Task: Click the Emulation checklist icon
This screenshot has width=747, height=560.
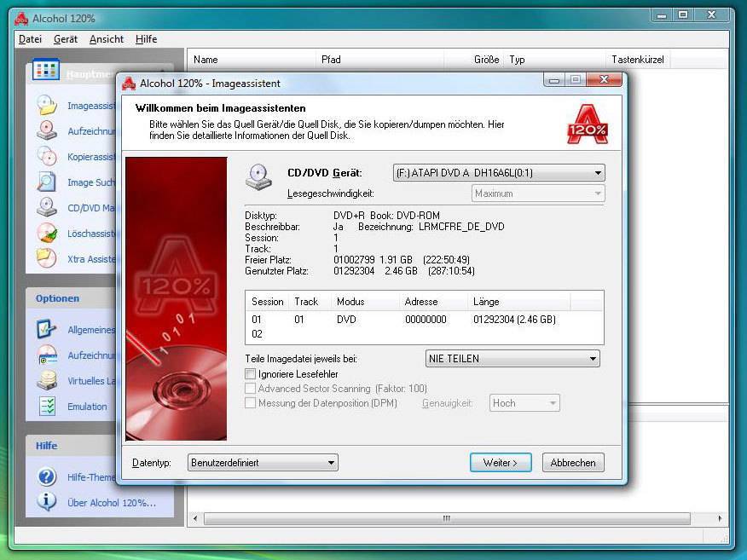Action: (x=47, y=407)
